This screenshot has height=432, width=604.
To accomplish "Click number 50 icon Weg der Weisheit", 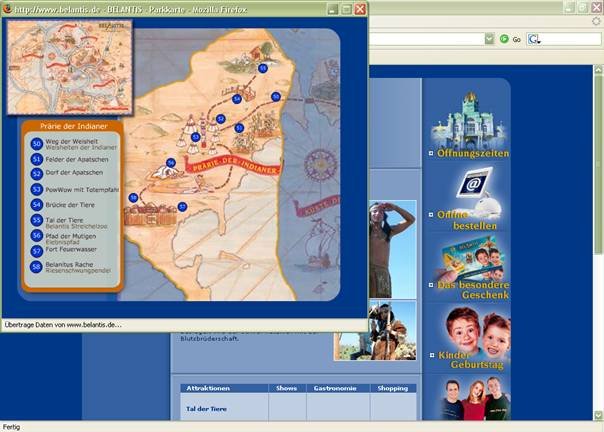I will pyautogui.click(x=36, y=144).
